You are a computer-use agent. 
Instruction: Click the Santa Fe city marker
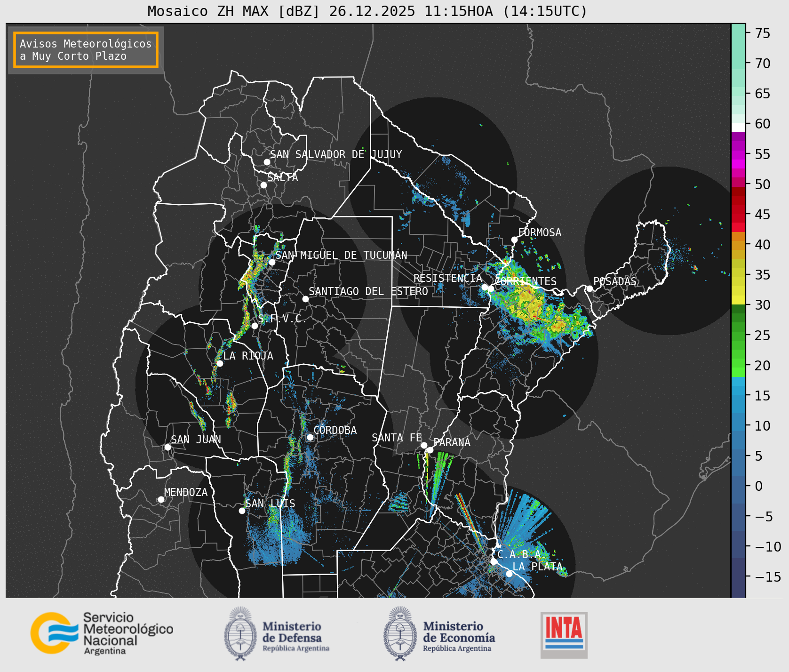point(424,445)
